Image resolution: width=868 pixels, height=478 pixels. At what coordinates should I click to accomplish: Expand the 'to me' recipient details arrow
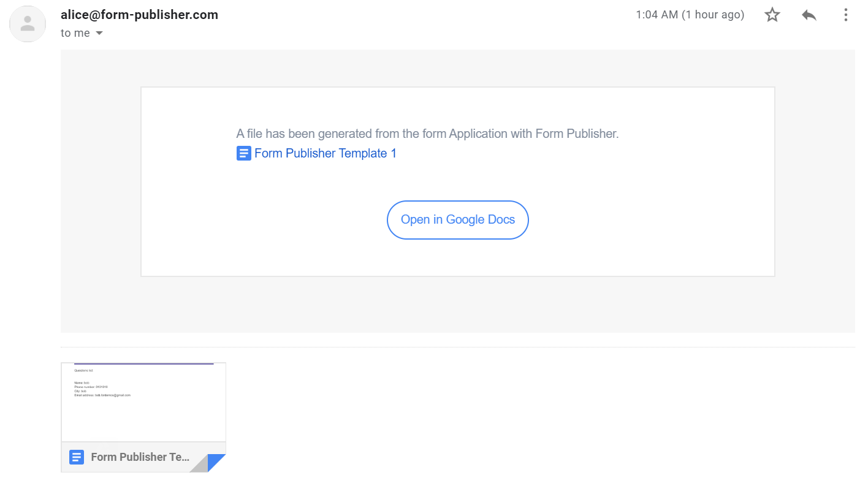(99, 33)
